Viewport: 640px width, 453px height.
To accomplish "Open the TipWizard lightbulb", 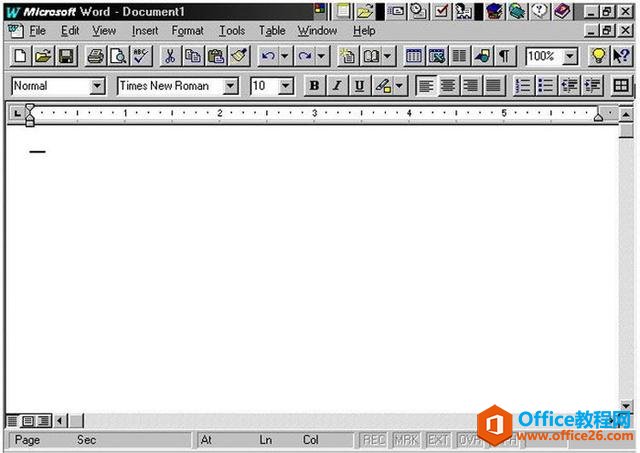I will (x=598, y=56).
